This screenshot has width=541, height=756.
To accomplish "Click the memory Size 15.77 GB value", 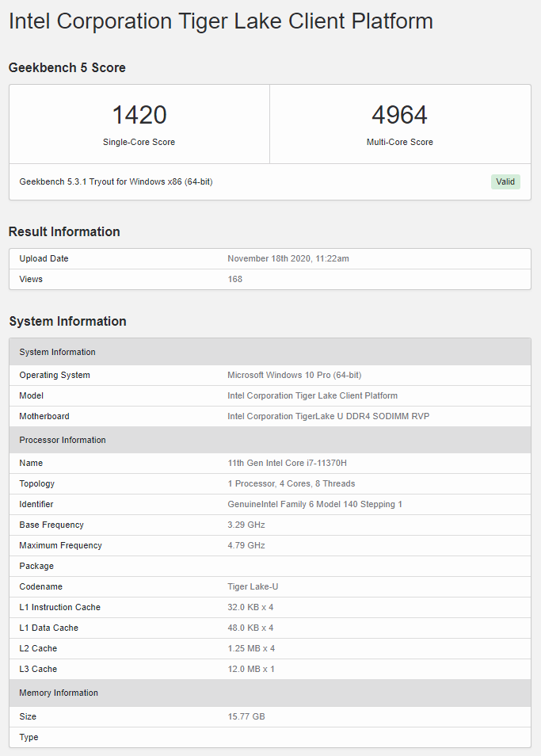I will point(246,716).
